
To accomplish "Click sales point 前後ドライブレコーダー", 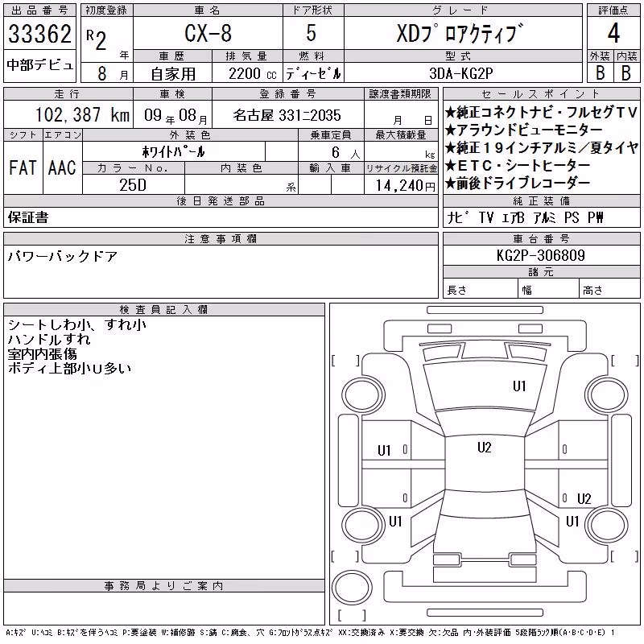I will click(x=518, y=184).
